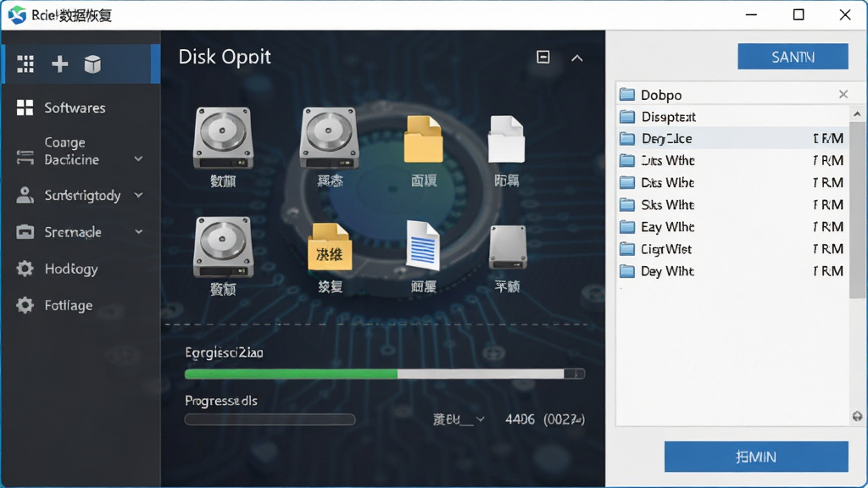Select the small gray drive without a platter
868x488 pixels.
(x=509, y=247)
